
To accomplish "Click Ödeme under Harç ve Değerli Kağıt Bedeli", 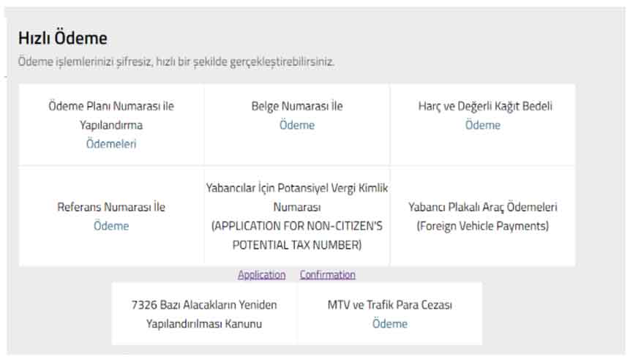I will click(x=482, y=125).
